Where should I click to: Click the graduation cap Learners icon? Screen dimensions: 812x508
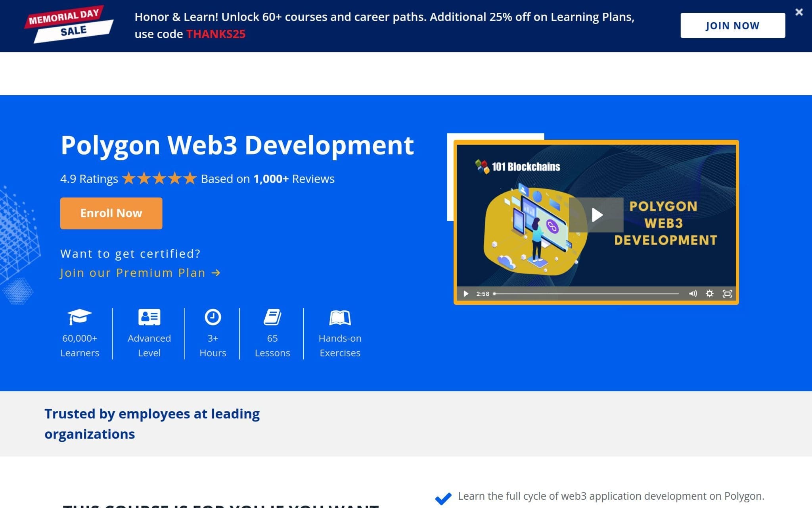click(x=80, y=317)
